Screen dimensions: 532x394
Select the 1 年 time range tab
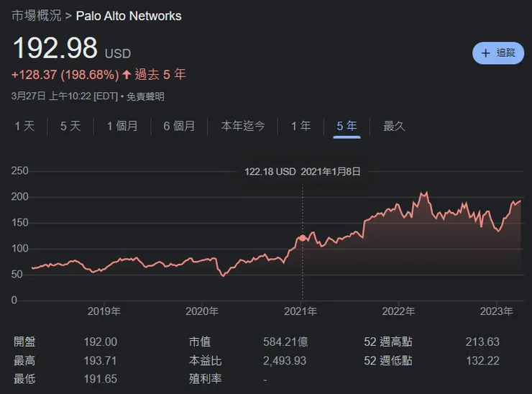tap(301, 126)
